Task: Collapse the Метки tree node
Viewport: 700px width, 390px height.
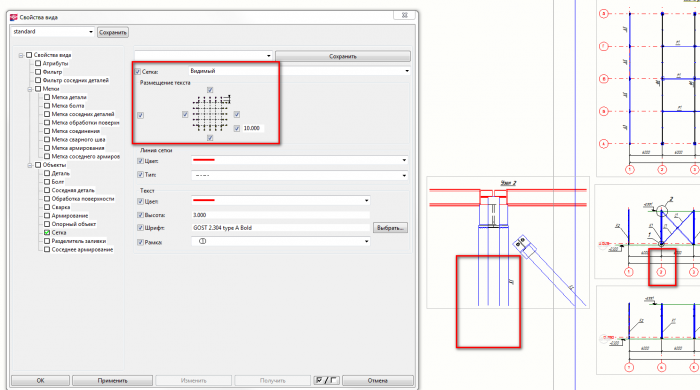Action: click(30, 89)
